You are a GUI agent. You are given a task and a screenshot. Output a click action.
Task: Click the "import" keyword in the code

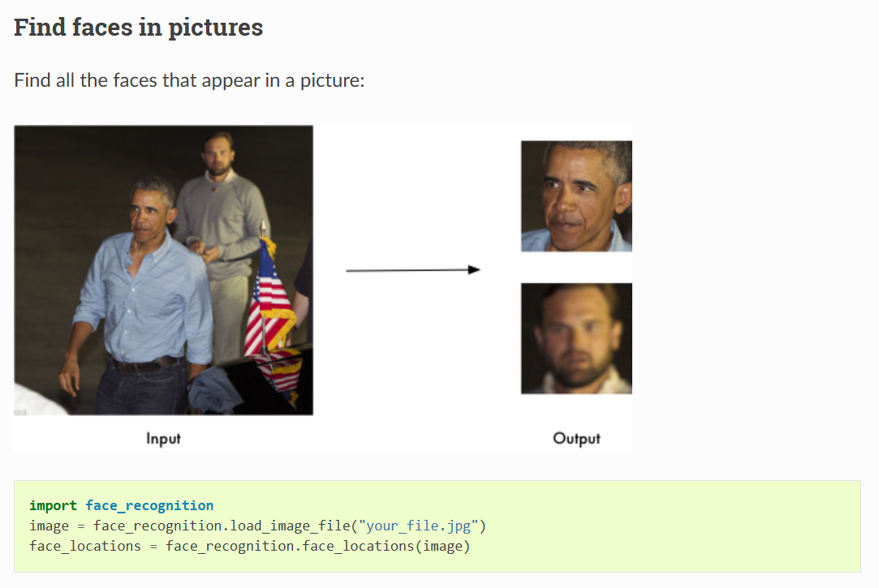coord(54,505)
